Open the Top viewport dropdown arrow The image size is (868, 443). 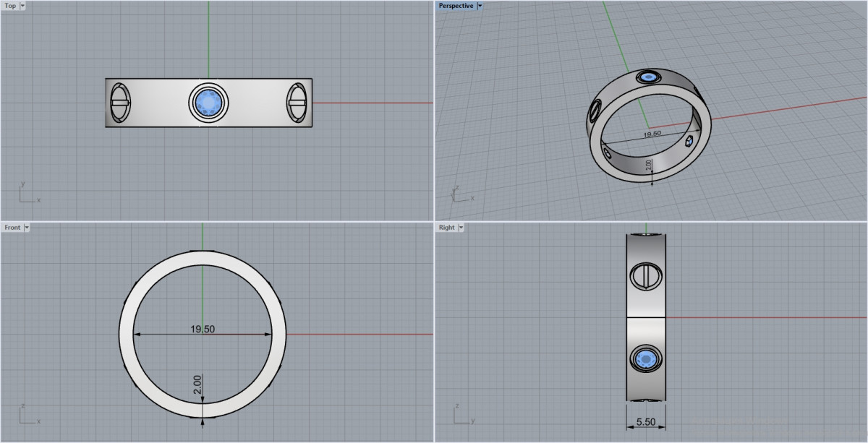tap(22, 6)
